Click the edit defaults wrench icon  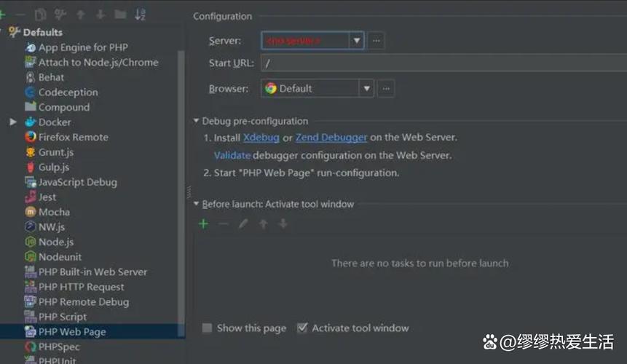click(60, 14)
